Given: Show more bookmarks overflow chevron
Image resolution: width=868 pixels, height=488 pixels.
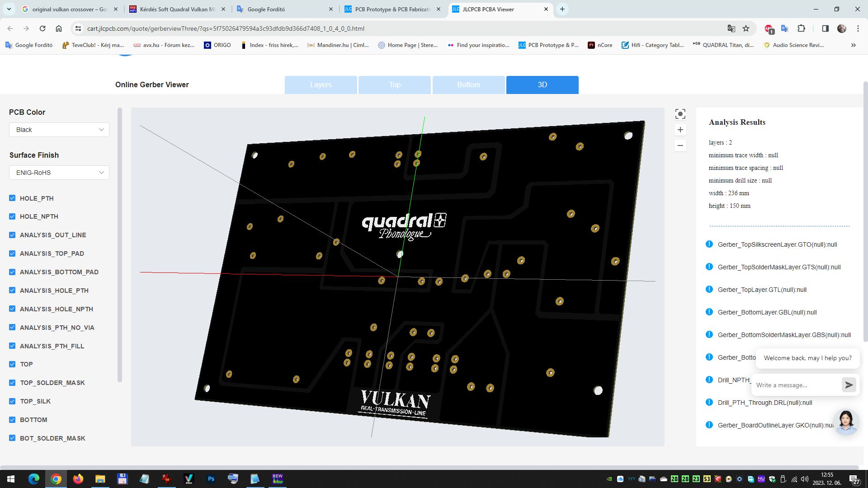Looking at the screenshot, I should pyautogui.click(x=853, y=45).
